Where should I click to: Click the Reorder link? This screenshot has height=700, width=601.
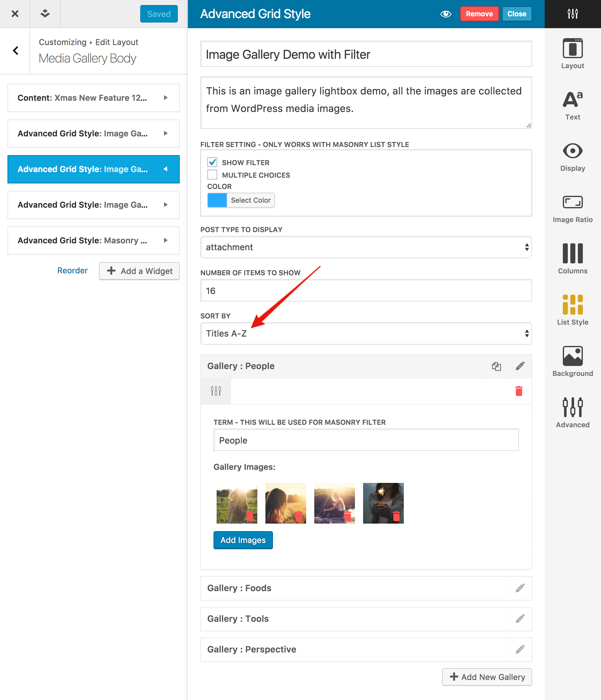pyautogui.click(x=72, y=271)
